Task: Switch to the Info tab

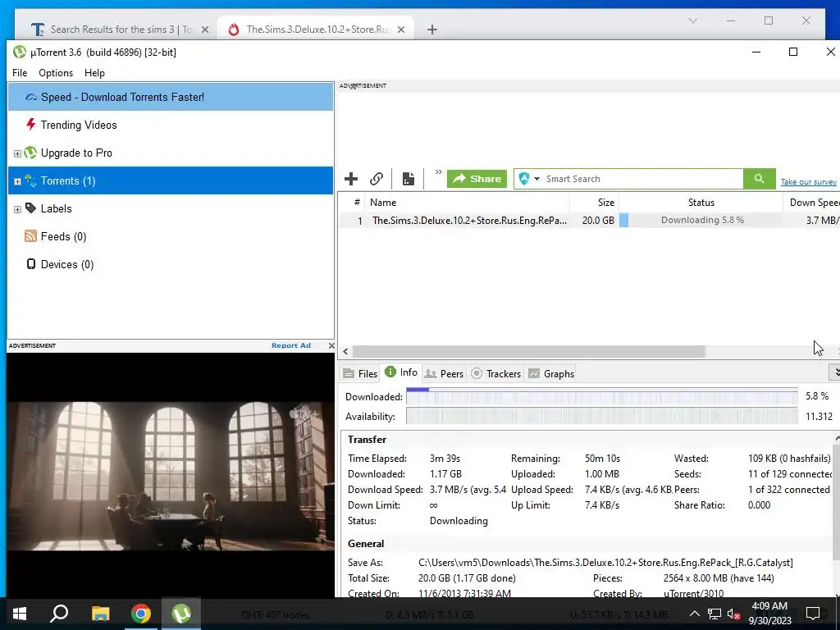Action: coord(401,372)
